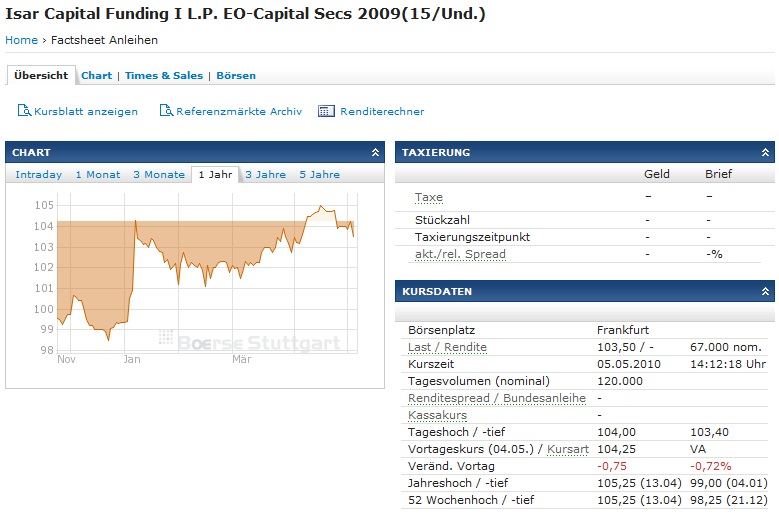Click 52 Wochen low 98,25 (21.12)
Viewport: 779px width, 516px height.
[x=729, y=500]
